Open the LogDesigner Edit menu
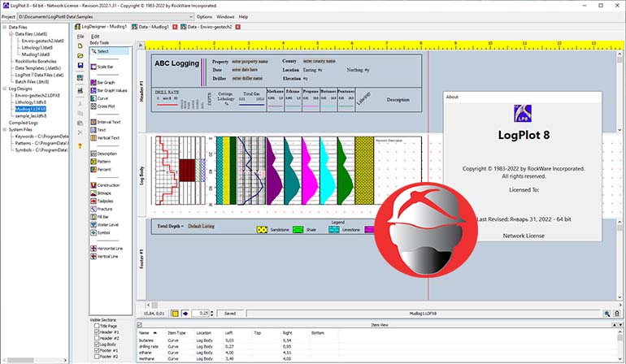 click(x=95, y=37)
